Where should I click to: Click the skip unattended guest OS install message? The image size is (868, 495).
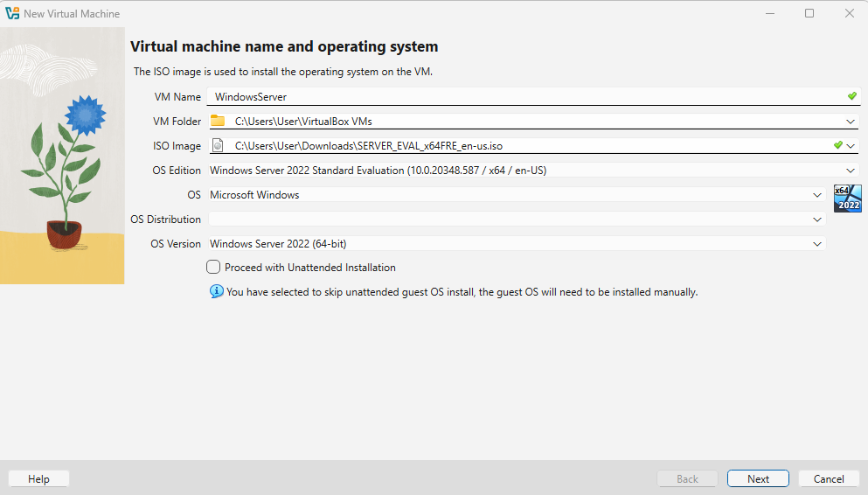[x=462, y=292]
